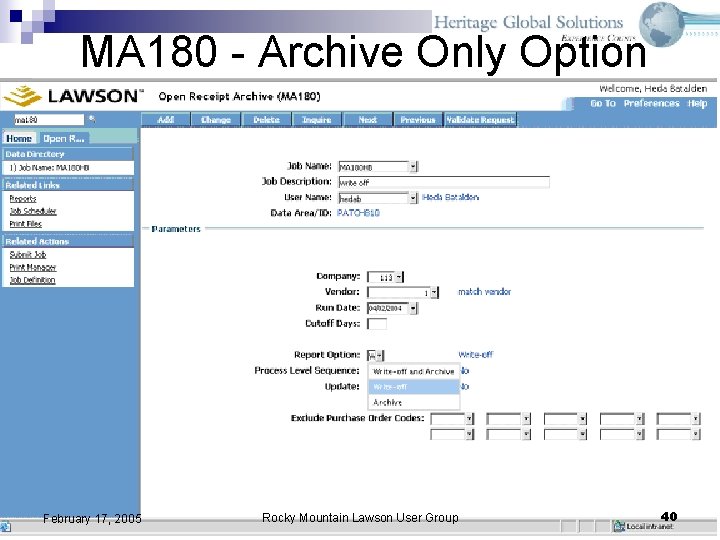Open the Preferences menu
Viewport: 720px width, 540px height.
pyautogui.click(x=651, y=103)
